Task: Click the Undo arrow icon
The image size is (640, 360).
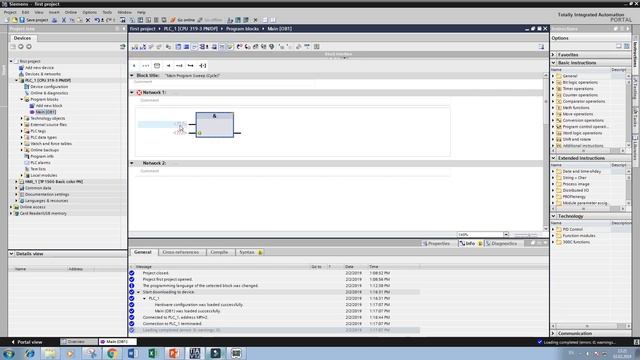Action: click(x=97, y=20)
